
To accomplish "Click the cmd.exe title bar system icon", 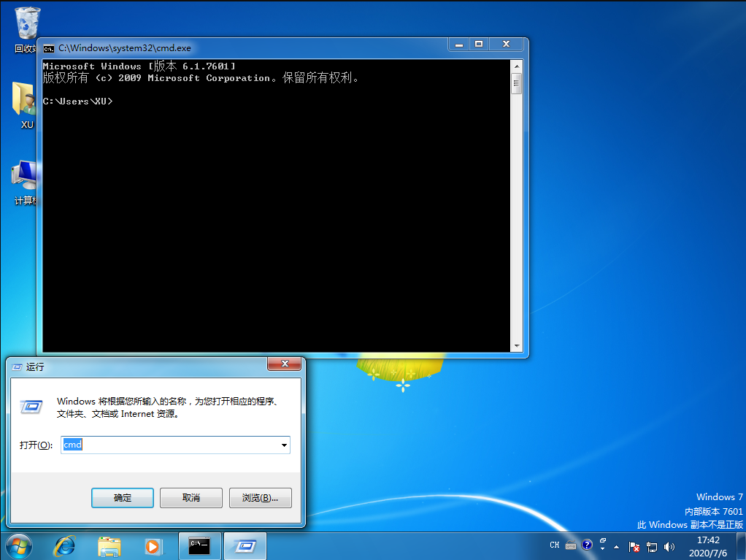I will [49, 48].
